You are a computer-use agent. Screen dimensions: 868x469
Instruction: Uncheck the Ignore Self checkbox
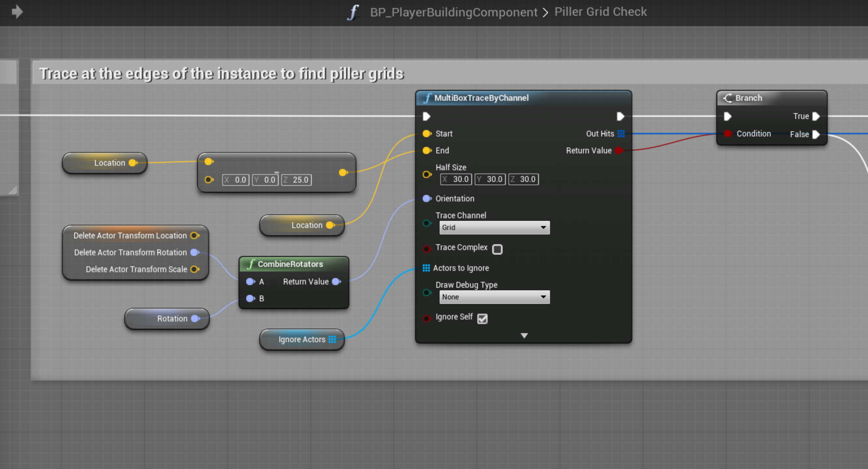(482, 319)
